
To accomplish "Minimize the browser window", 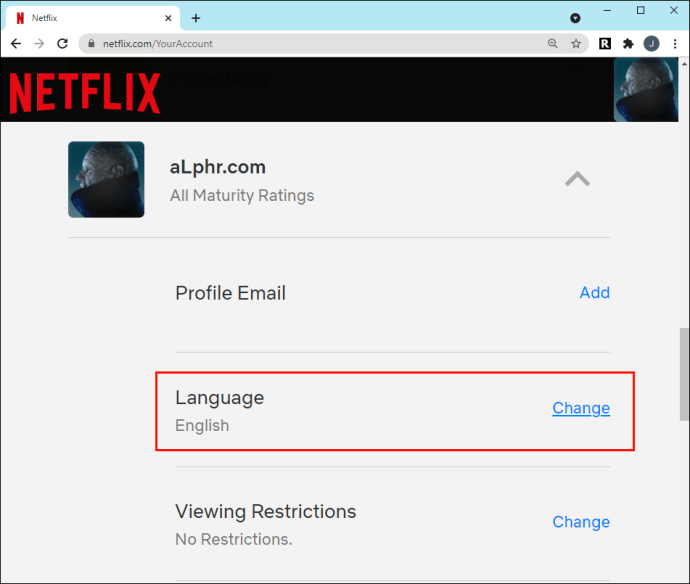I will [x=607, y=11].
